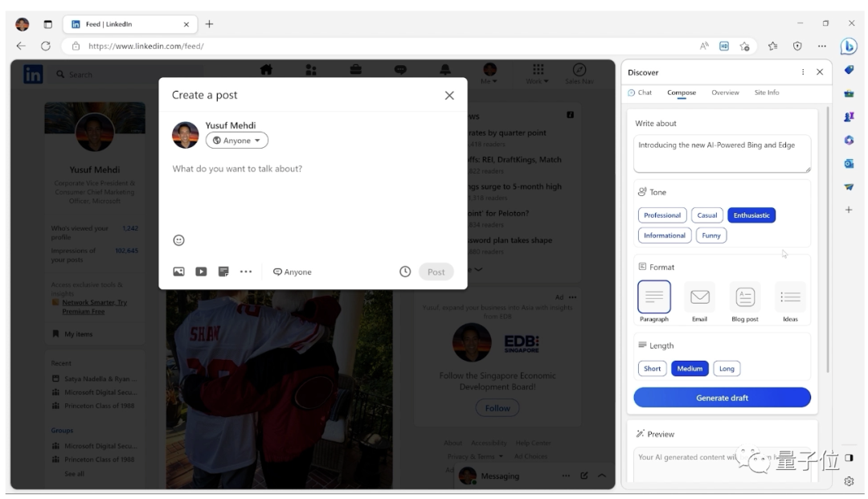Add emoji in Create a post dialog
Image resolution: width=868 pixels, height=499 pixels.
point(178,240)
